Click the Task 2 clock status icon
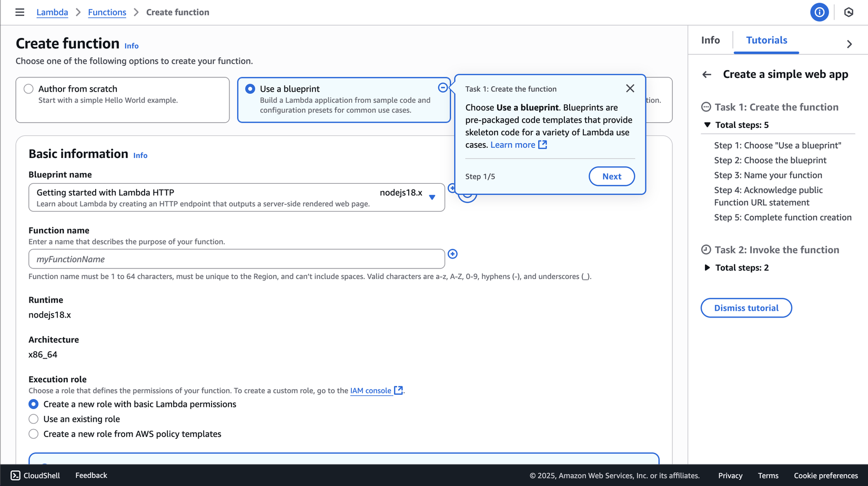Viewport: 868px width, 486px height. [706, 250]
